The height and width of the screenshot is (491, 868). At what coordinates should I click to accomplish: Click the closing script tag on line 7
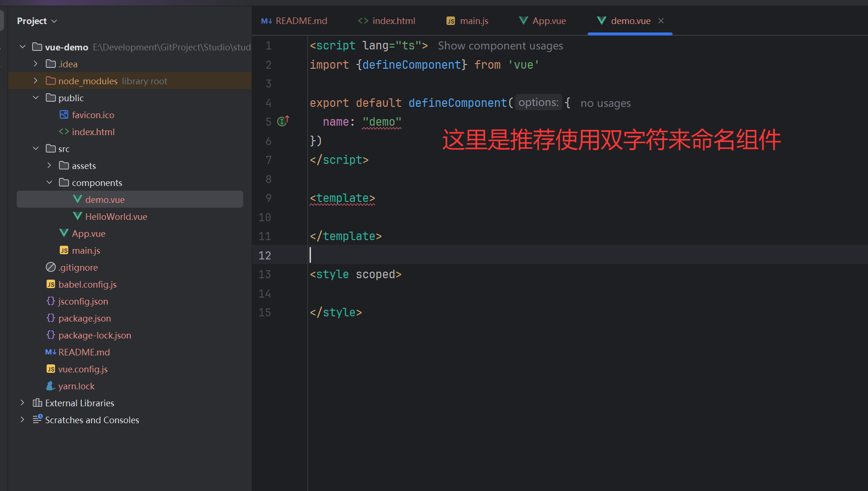pyautogui.click(x=339, y=160)
